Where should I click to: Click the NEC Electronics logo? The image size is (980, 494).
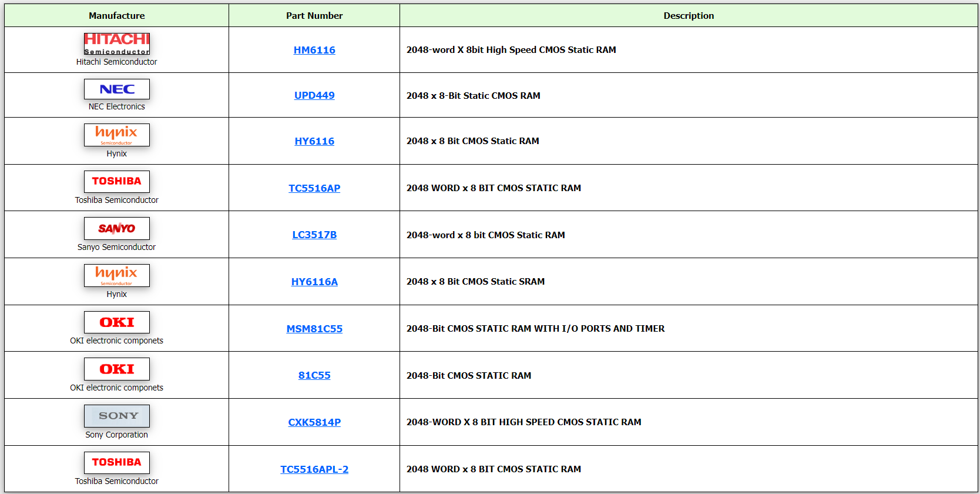(117, 89)
